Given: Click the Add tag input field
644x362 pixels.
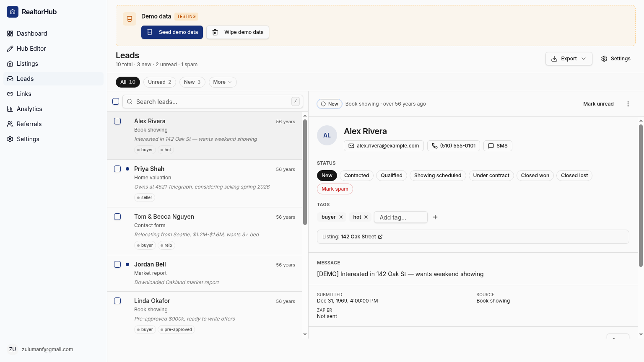Looking at the screenshot, I should (x=401, y=217).
